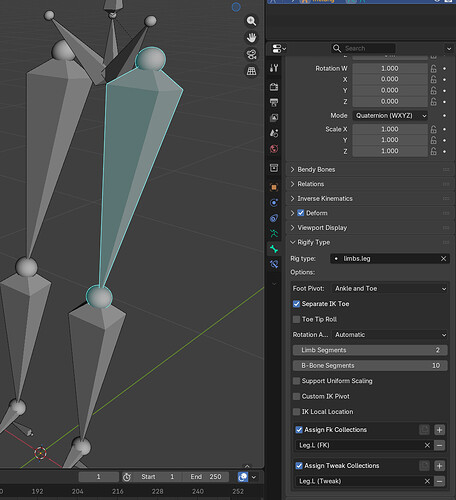Lock Rotation X with its padlock icon
The width and height of the screenshot is (456, 500).
click(x=433, y=79)
